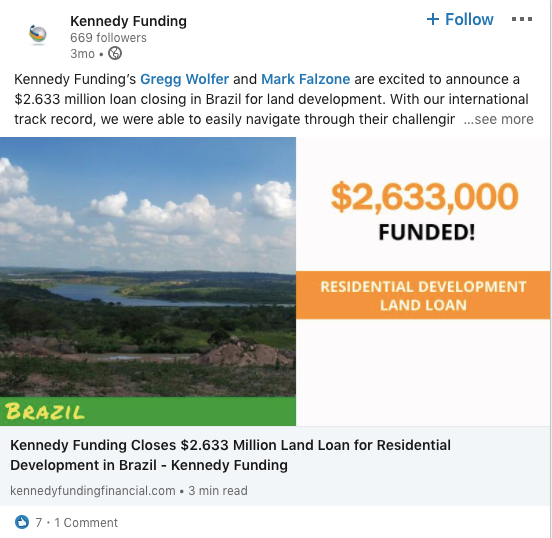Open the Kennedy Funding logo avatar
The width and height of the screenshot is (552, 538).
pyautogui.click(x=38, y=35)
